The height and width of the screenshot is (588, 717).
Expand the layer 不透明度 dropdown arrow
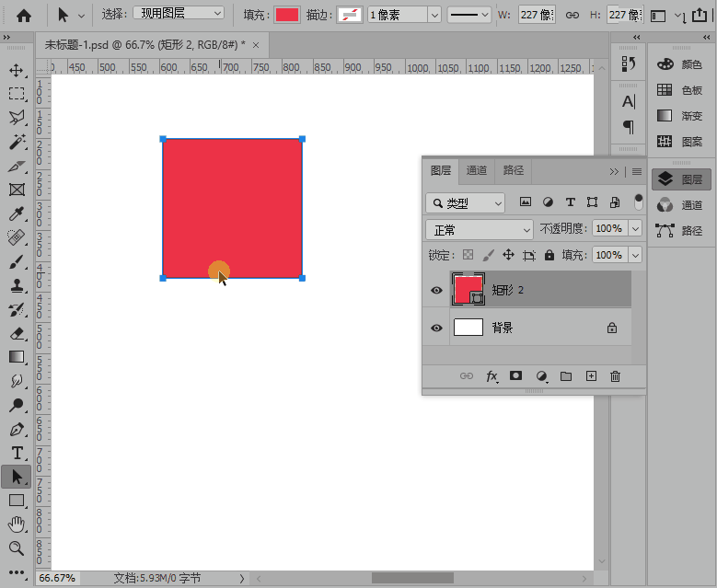click(x=635, y=229)
